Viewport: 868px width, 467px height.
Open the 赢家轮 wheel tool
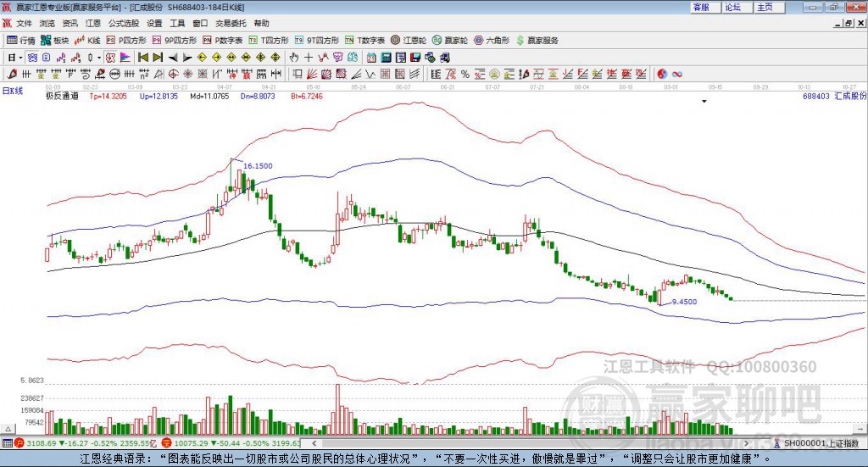pos(450,41)
